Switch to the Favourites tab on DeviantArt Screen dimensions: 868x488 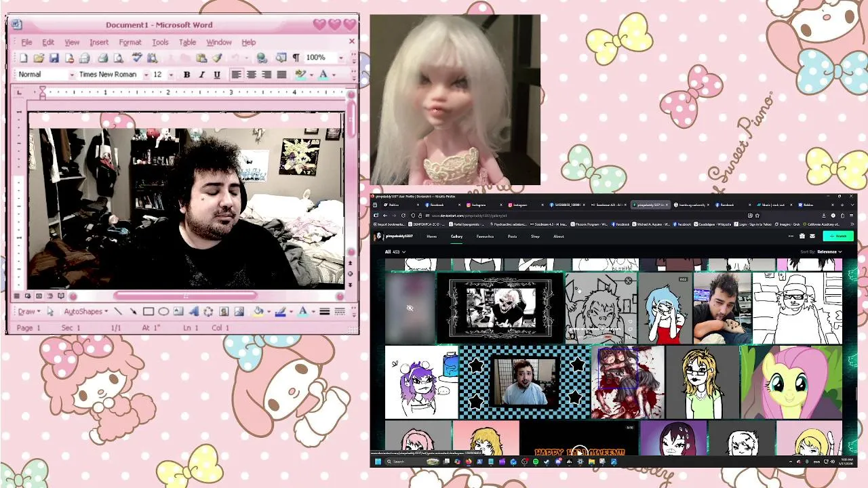click(x=485, y=237)
